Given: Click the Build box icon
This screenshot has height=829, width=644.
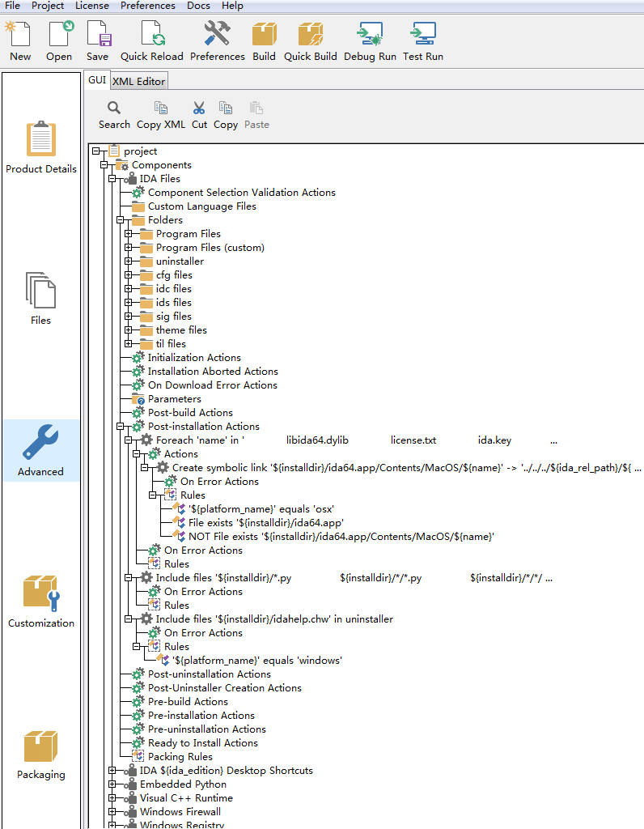Looking at the screenshot, I should (264, 34).
